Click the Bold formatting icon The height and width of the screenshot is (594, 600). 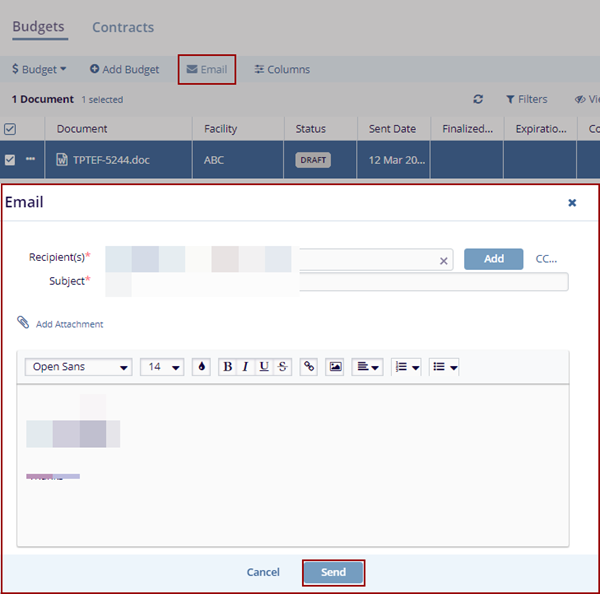(227, 367)
